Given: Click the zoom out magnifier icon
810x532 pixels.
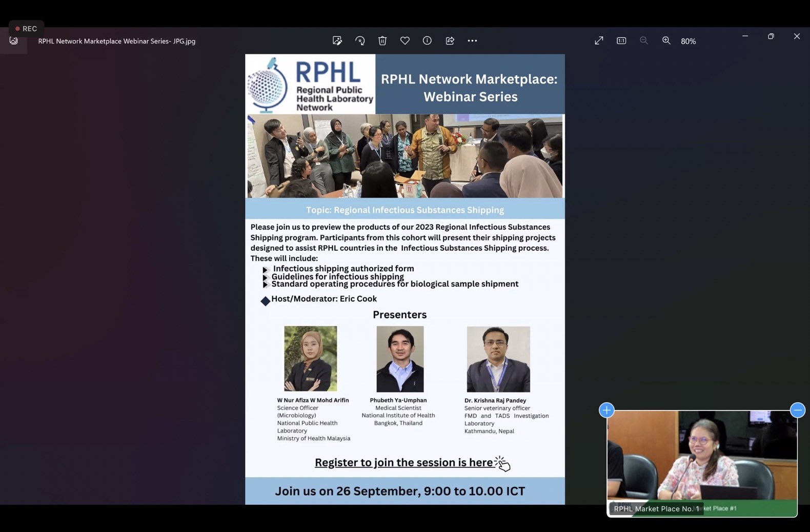Looking at the screenshot, I should click(x=644, y=40).
